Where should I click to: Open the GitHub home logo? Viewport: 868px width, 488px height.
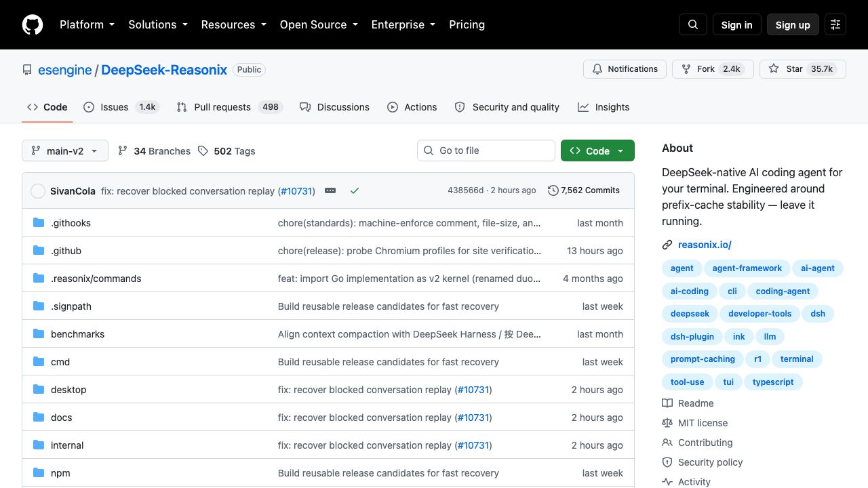coord(33,24)
